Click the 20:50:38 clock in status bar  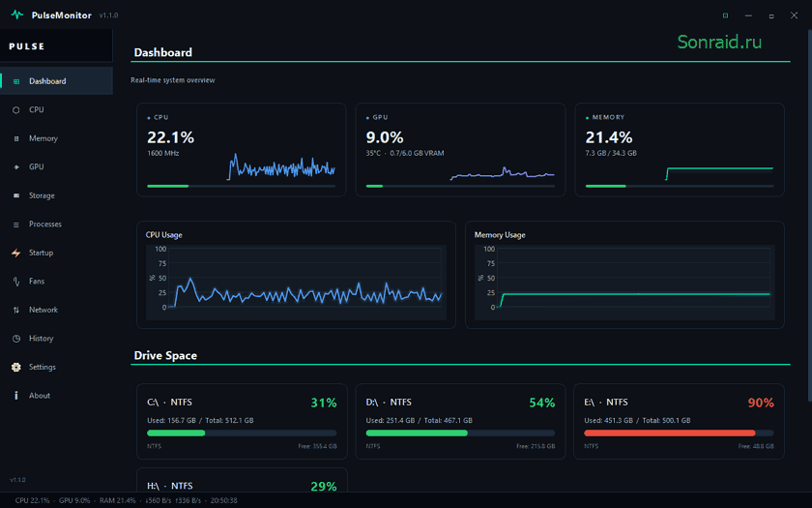[x=223, y=501]
